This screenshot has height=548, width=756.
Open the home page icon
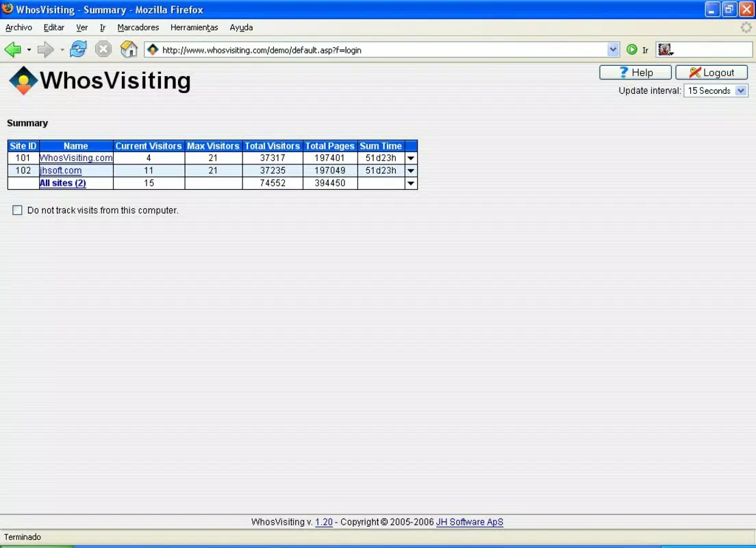(x=129, y=49)
